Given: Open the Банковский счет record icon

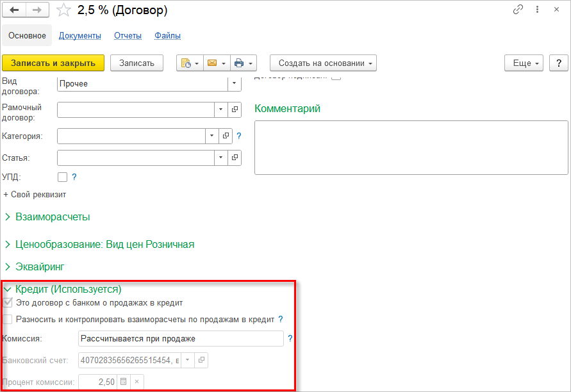Looking at the screenshot, I should pyautogui.click(x=201, y=360).
